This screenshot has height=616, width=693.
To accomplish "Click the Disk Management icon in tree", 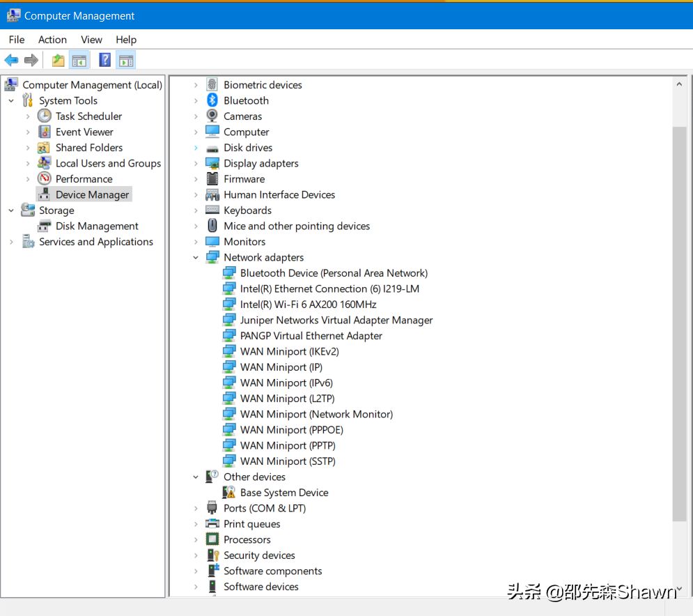I will point(44,226).
